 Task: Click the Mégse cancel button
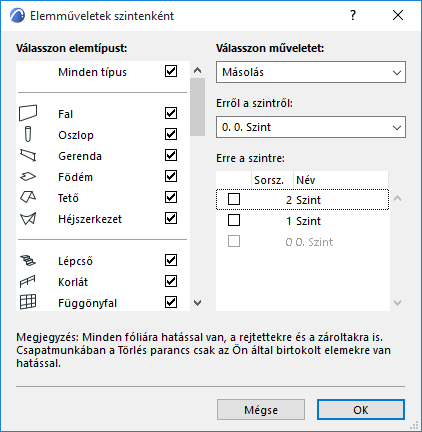coord(261,410)
